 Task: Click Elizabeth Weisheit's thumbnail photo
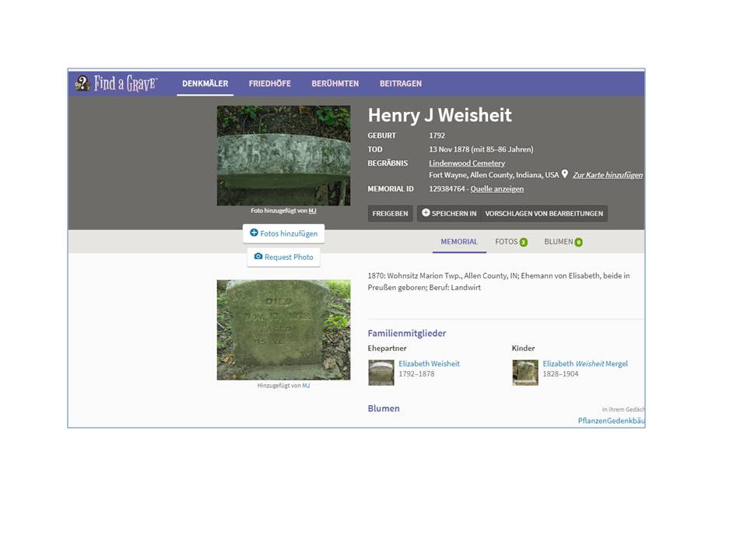(381, 373)
